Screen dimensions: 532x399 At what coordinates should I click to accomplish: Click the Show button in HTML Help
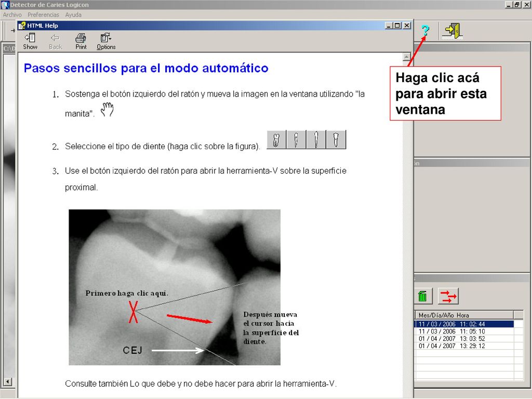click(x=30, y=42)
